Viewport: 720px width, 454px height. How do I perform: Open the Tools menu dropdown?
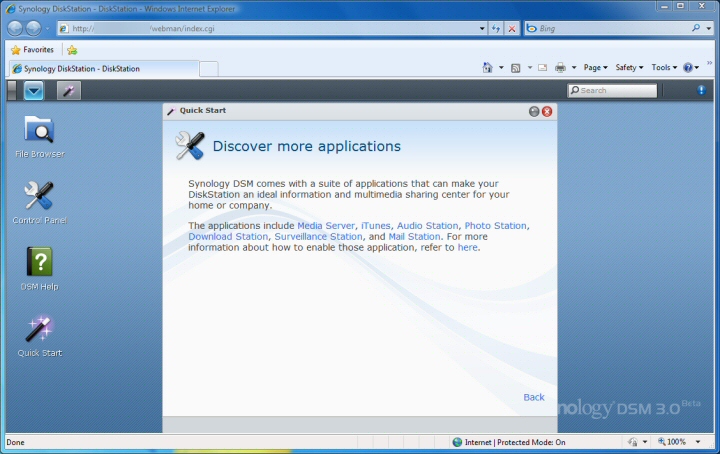tap(664, 67)
